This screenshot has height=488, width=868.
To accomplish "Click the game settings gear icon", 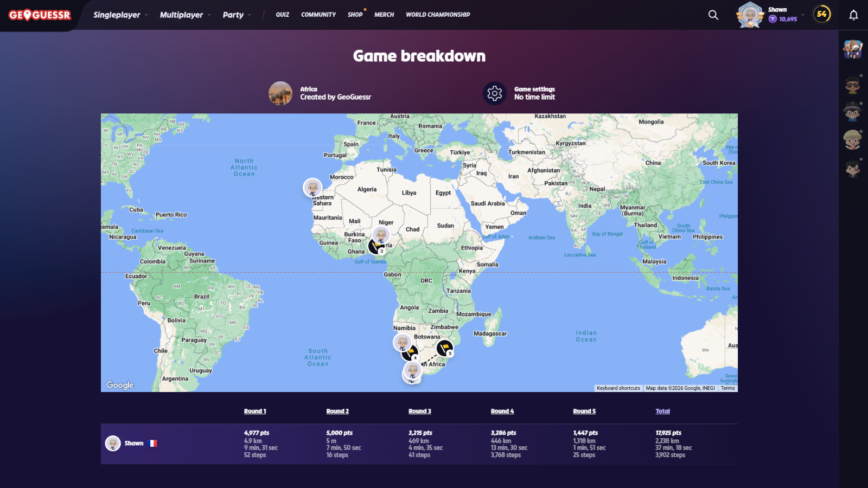I will point(494,93).
